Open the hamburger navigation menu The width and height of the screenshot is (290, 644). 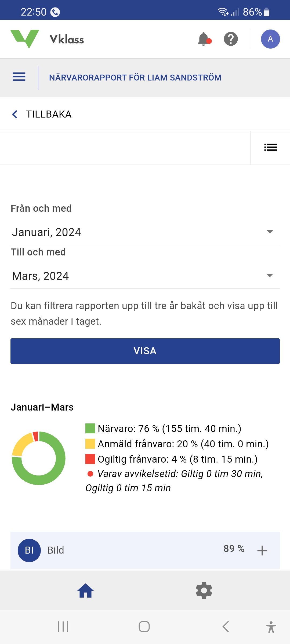click(19, 77)
